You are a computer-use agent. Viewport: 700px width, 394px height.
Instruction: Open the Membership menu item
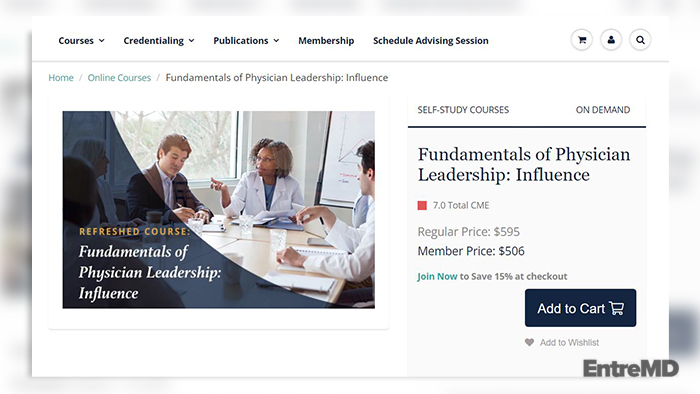click(326, 41)
